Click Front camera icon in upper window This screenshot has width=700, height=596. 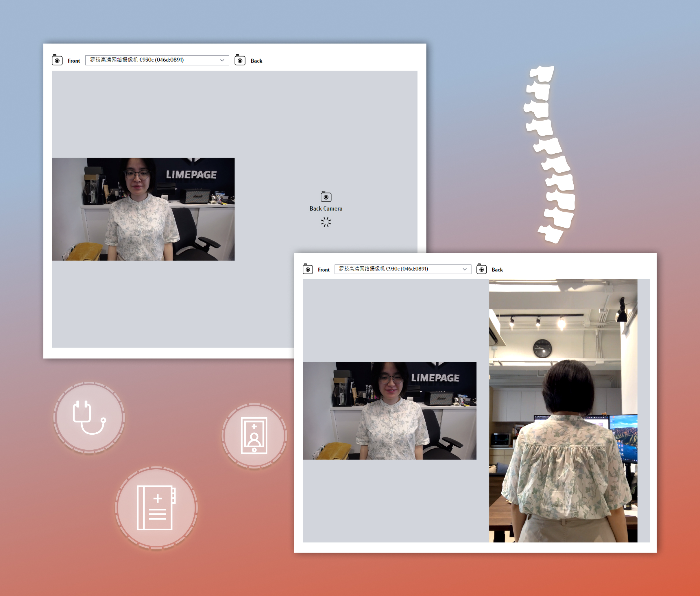click(x=57, y=60)
